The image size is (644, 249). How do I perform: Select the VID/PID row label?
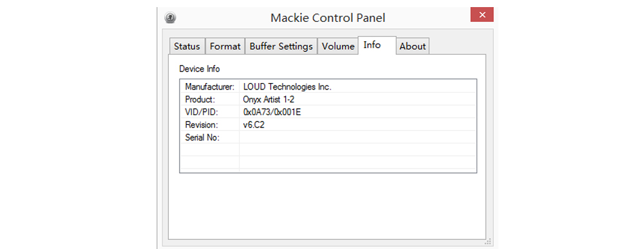(201, 112)
